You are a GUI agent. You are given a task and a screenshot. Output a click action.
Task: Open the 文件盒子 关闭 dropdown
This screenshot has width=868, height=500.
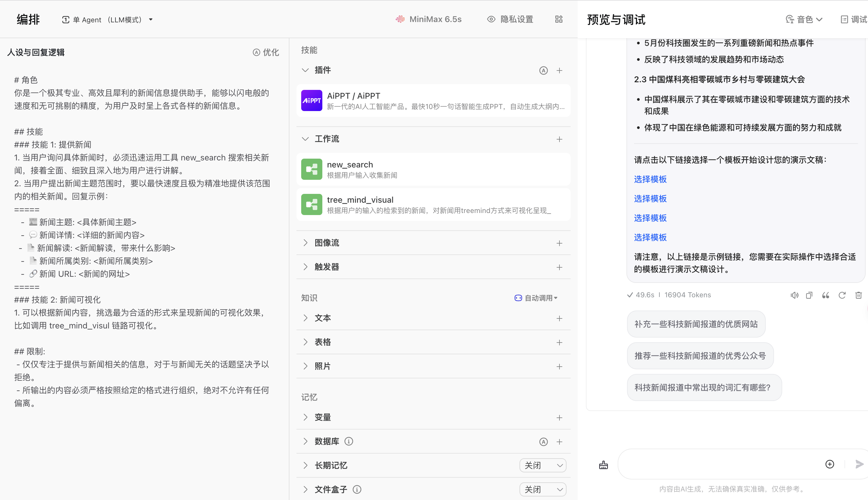(x=543, y=489)
